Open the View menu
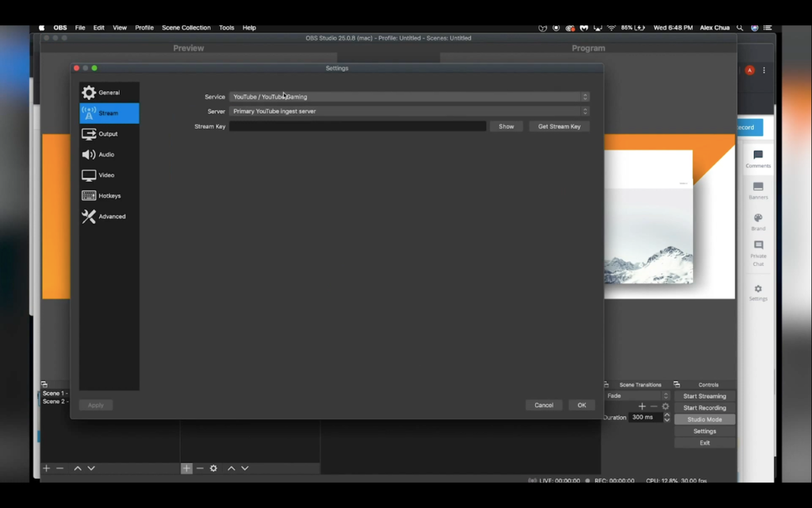The width and height of the screenshot is (812, 508). tap(120, 28)
